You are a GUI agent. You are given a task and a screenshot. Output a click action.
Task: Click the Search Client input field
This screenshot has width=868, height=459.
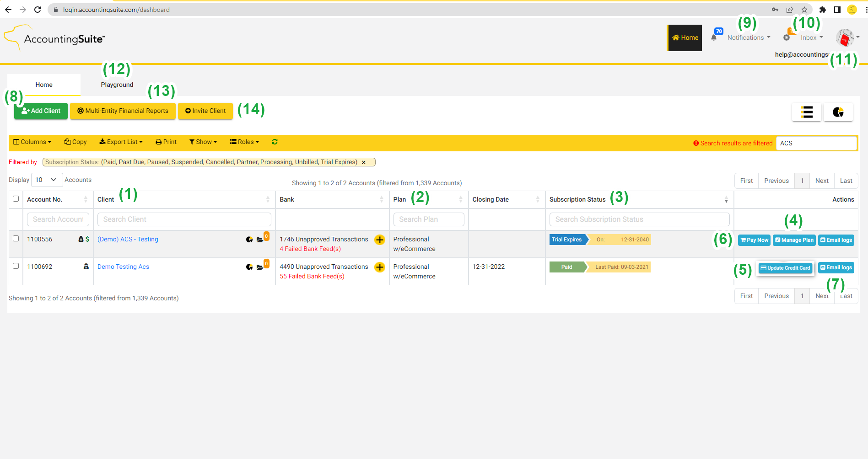pyautogui.click(x=184, y=219)
